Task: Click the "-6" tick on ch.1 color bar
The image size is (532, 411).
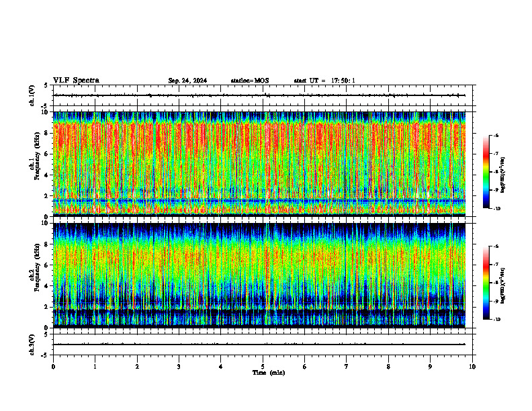Action: (x=496, y=135)
